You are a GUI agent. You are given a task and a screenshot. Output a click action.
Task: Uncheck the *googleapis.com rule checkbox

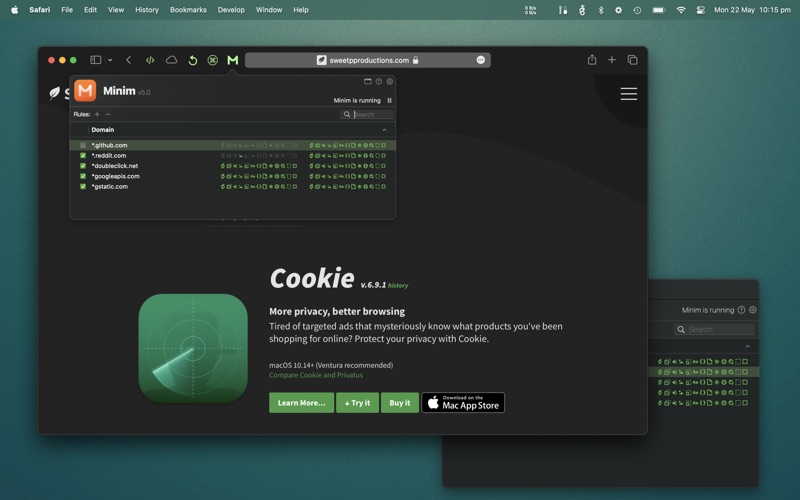(83, 176)
